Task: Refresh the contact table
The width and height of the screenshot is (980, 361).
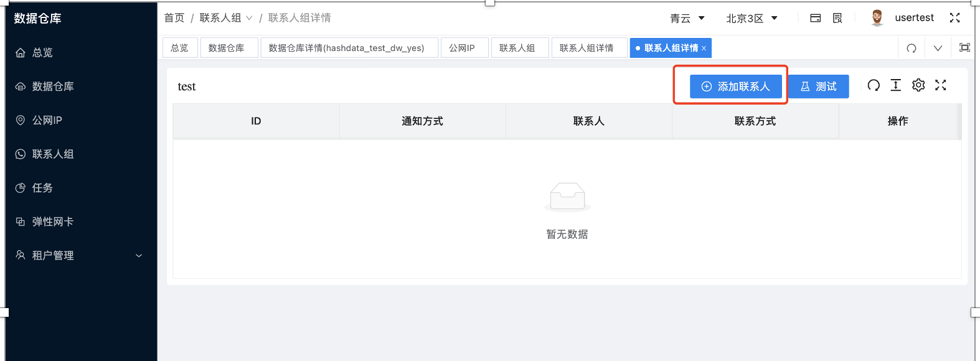Action: 874,85
